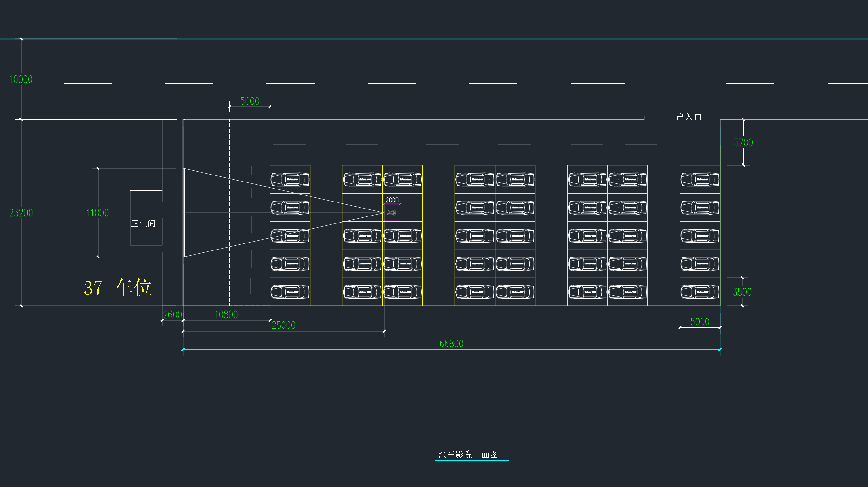
Task: Click the 5700 dimension text
Action: pyautogui.click(x=743, y=142)
